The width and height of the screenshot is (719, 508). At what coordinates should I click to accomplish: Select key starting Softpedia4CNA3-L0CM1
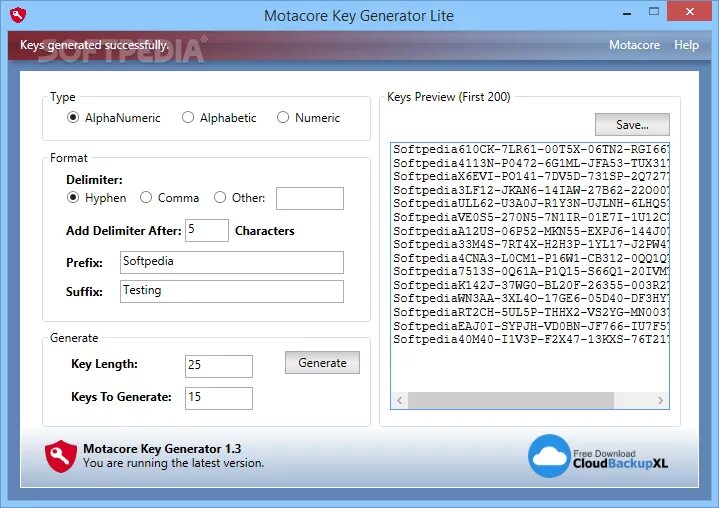tap(531, 258)
